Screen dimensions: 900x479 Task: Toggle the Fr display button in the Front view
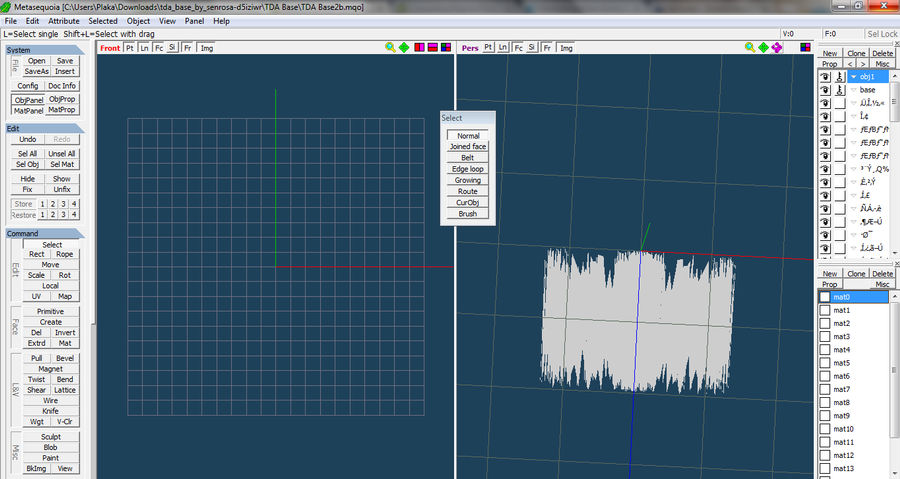pyautogui.click(x=188, y=48)
